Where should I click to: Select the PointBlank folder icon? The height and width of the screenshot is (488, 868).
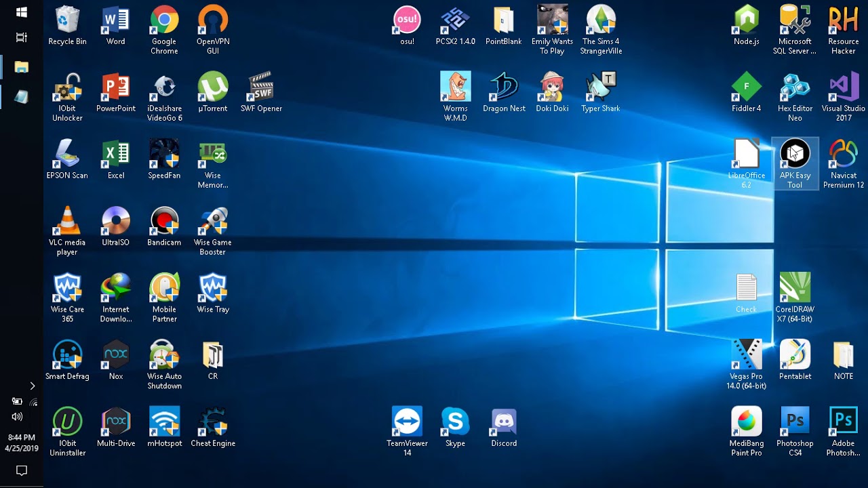point(504,26)
